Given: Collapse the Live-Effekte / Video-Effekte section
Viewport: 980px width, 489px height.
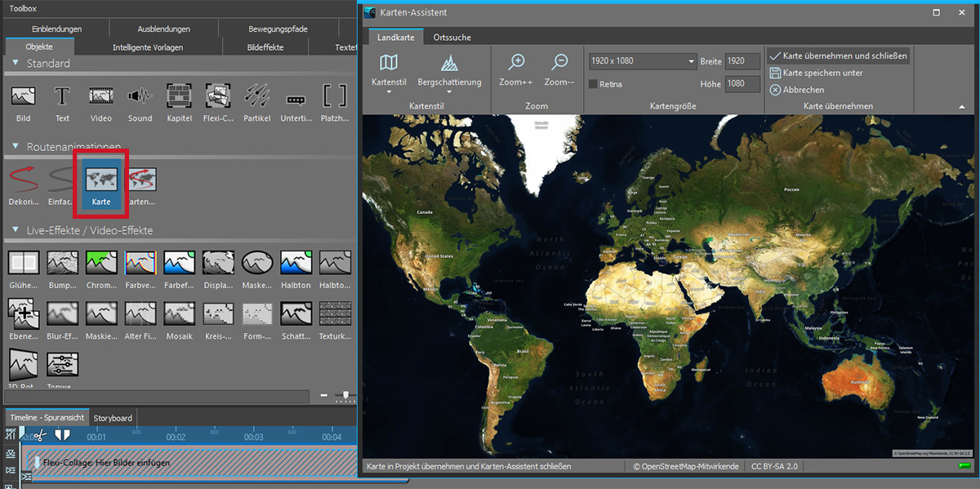Looking at the screenshot, I should (x=16, y=230).
